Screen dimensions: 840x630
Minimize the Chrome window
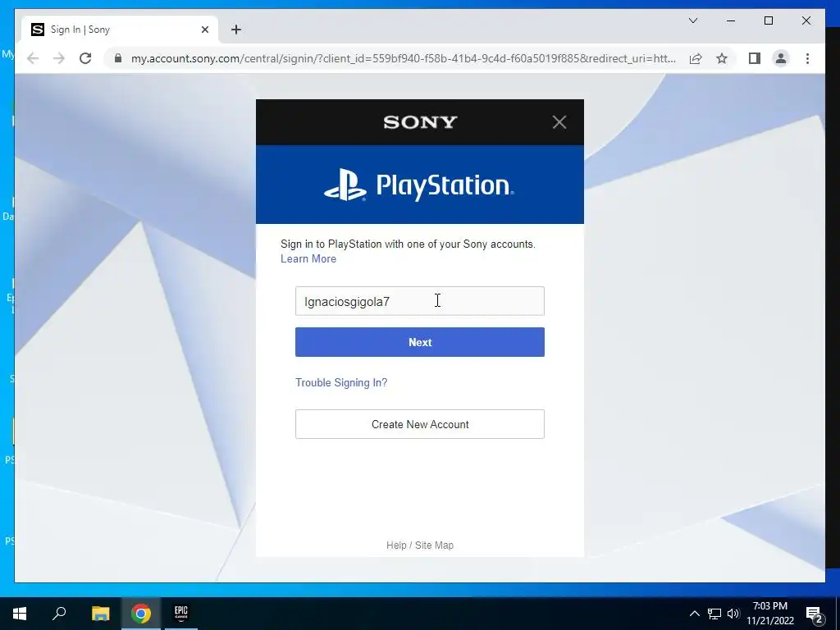click(x=731, y=21)
